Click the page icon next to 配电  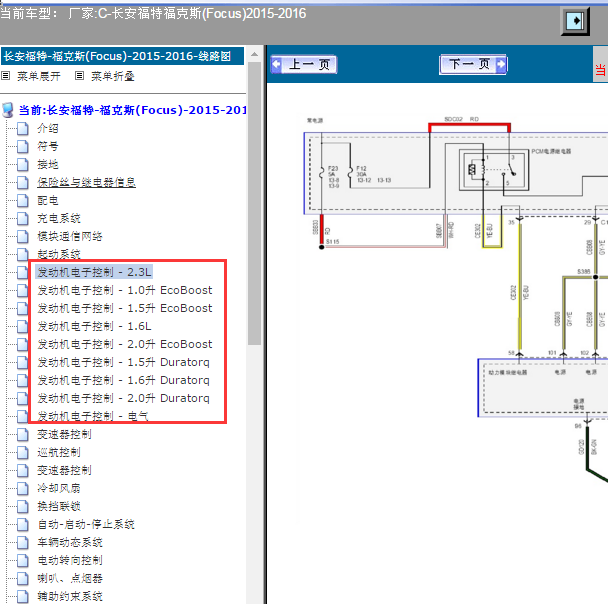[x=23, y=200]
